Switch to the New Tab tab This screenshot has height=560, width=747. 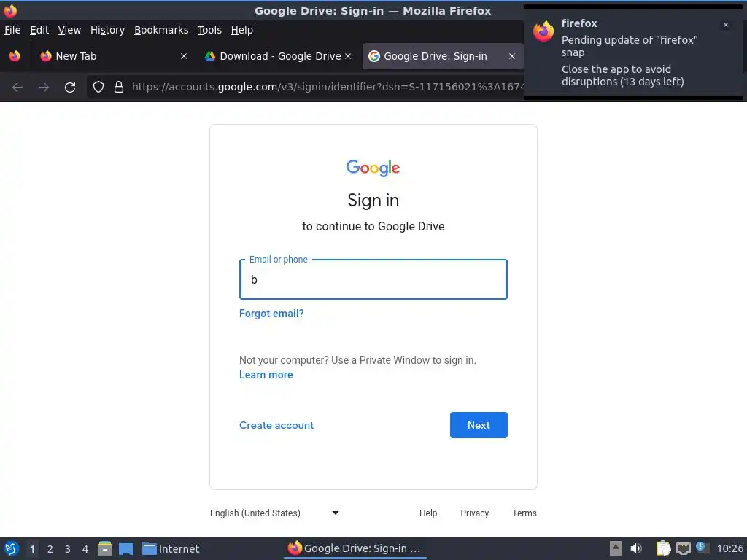(113, 56)
